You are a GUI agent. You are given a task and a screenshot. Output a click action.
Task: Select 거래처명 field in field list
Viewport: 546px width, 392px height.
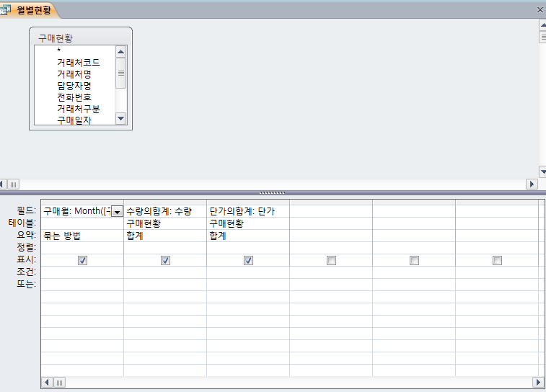tap(74, 74)
